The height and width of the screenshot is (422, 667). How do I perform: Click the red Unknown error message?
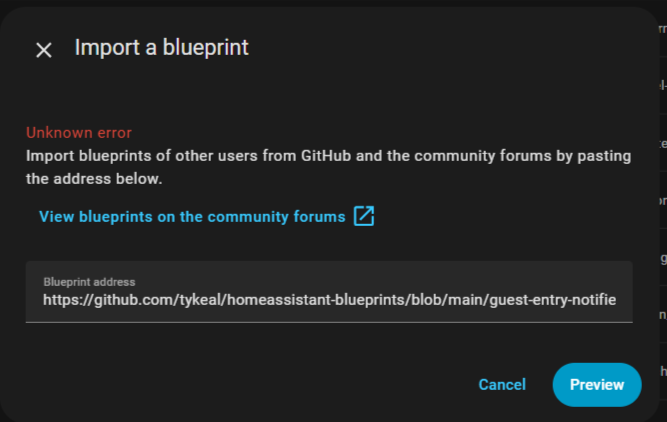point(79,133)
